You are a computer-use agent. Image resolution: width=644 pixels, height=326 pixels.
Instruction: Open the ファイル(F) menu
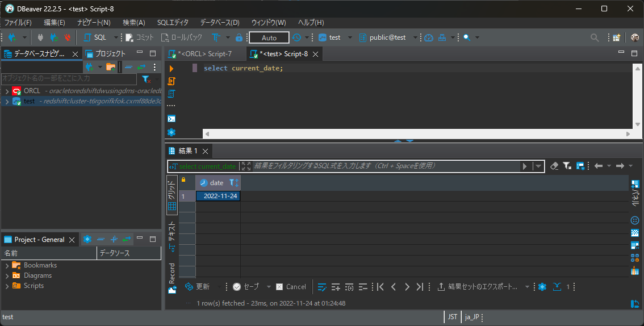pyautogui.click(x=18, y=23)
